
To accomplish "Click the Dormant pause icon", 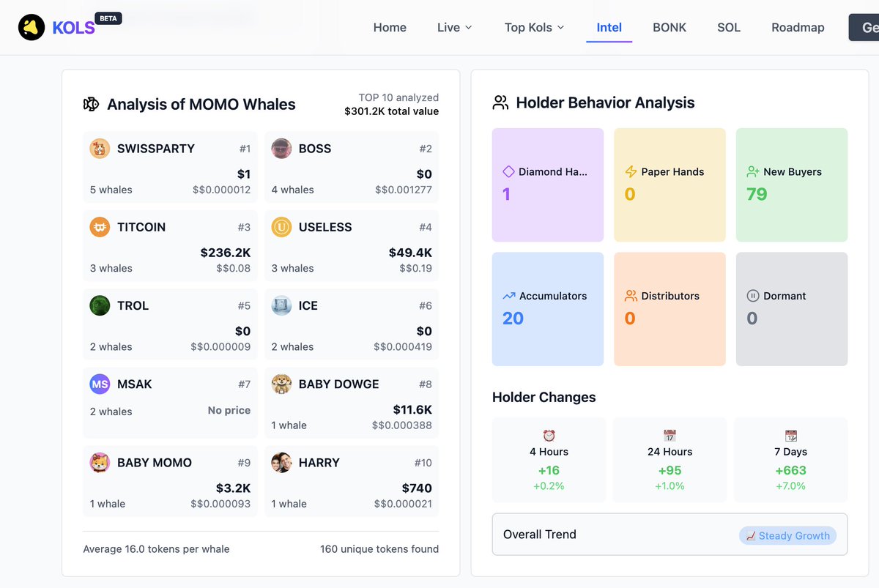I will [x=752, y=296].
